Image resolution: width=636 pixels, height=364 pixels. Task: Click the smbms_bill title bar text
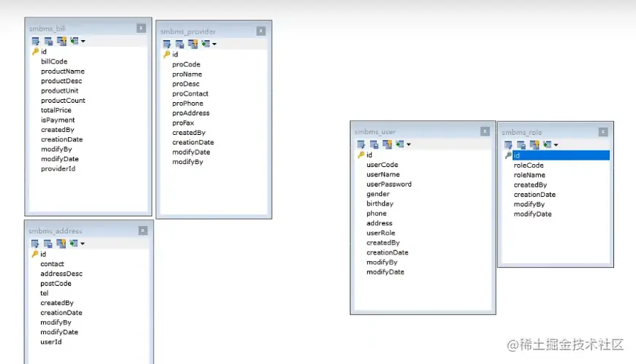pos(47,28)
